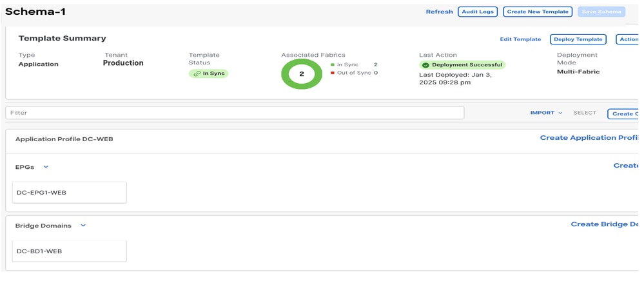Click the Save Schema button

point(601,12)
